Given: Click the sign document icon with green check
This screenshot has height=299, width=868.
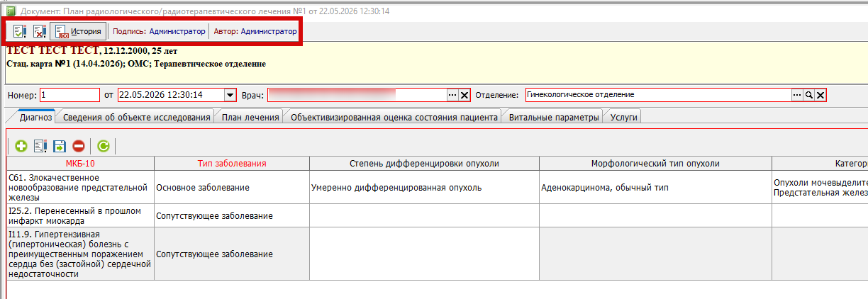Looking at the screenshot, I should click(x=20, y=31).
